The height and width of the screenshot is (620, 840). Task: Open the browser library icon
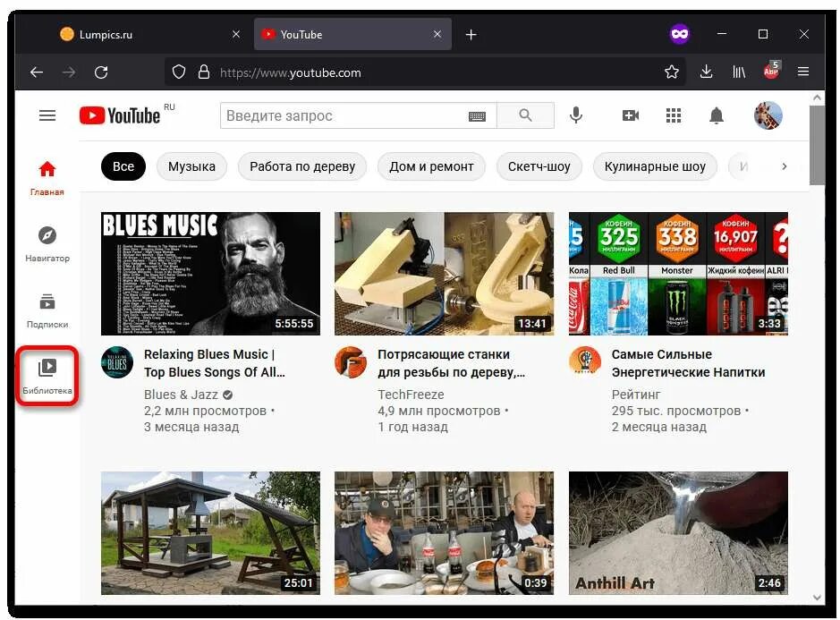[x=739, y=72]
